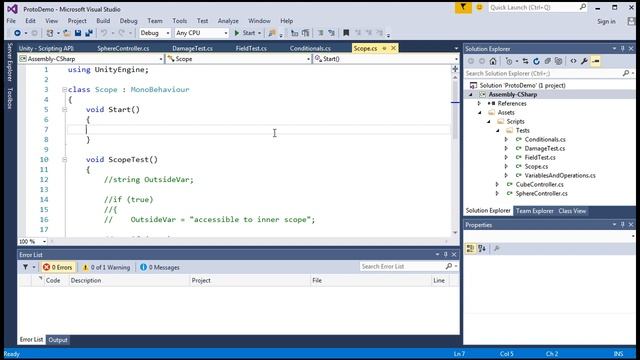The image size is (640, 360).
Task: Click the comment out lines icon
Action: click(x=320, y=33)
